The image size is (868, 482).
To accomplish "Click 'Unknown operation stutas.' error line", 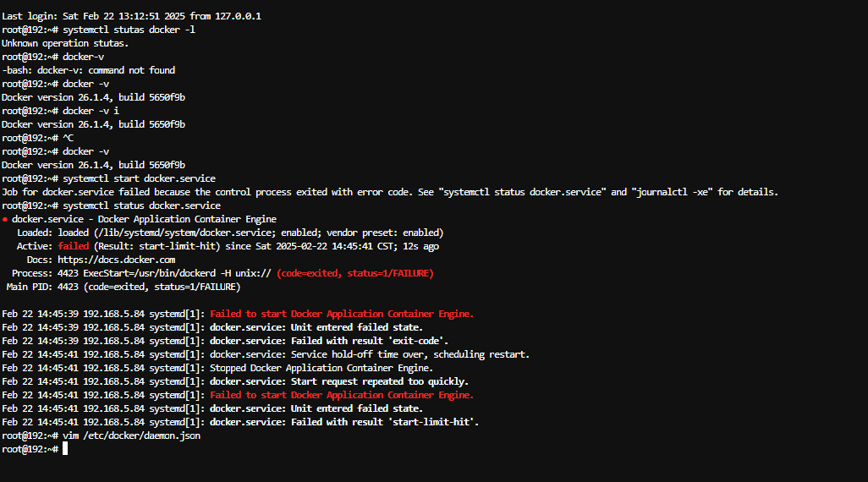I will 65,43.
